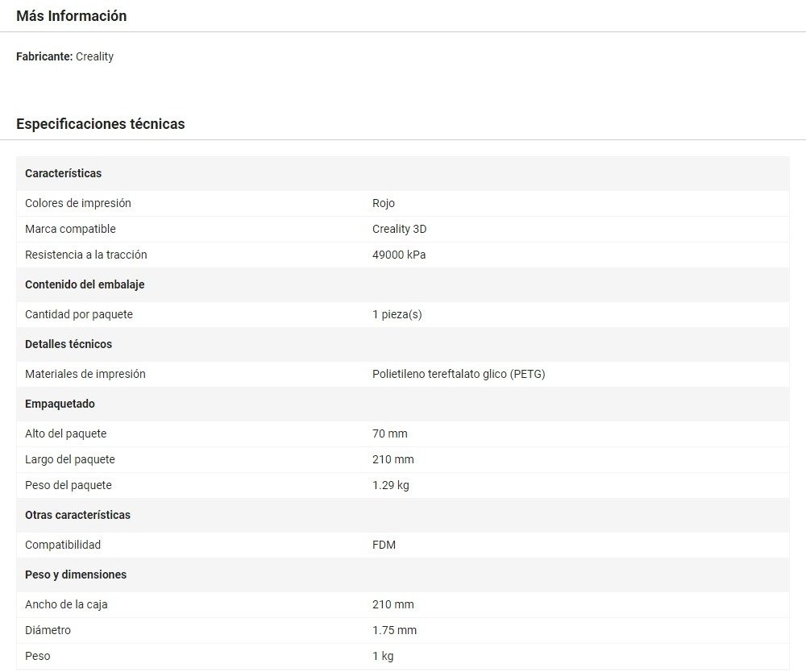
Task: Click the Peso y dimensiones section header
Action: (76, 575)
